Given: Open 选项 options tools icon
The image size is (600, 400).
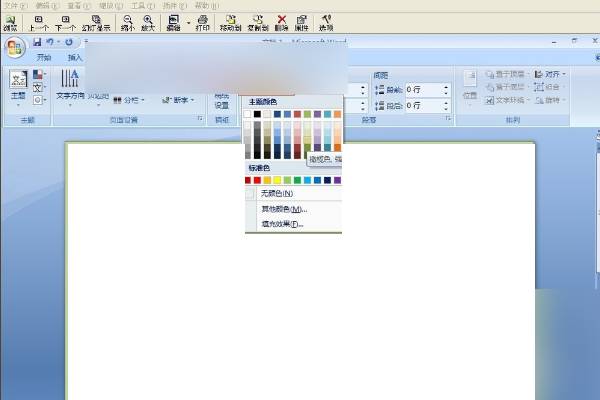Looking at the screenshot, I should coord(326,23).
